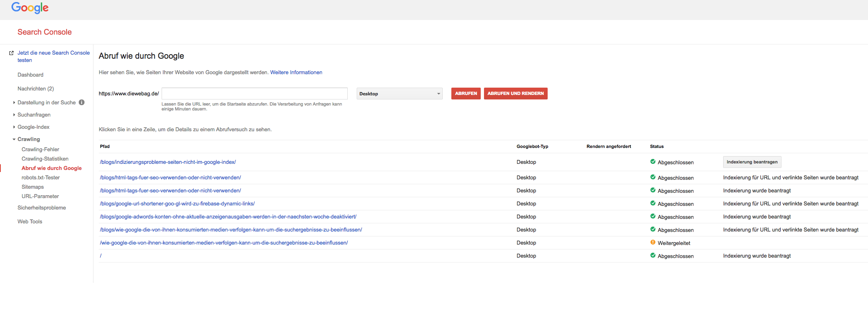Open Nachrichten (2)
Viewport: 868px width, 311px height.
[x=36, y=88]
